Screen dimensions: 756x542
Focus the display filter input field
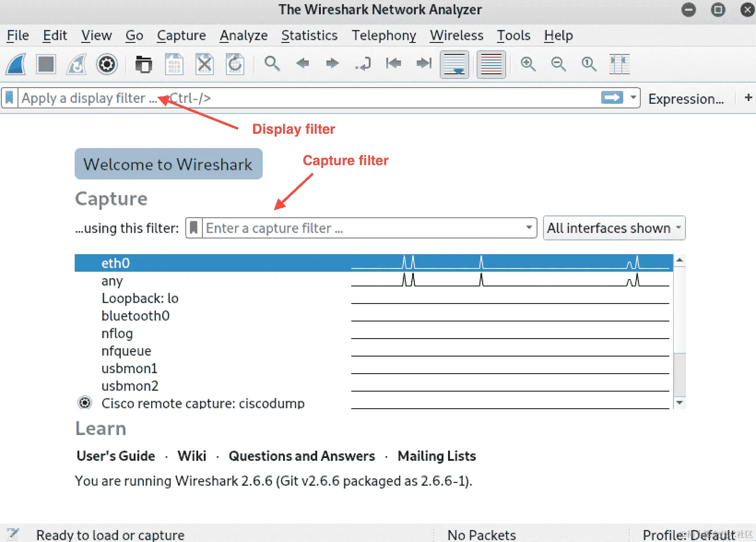coord(309,98)
